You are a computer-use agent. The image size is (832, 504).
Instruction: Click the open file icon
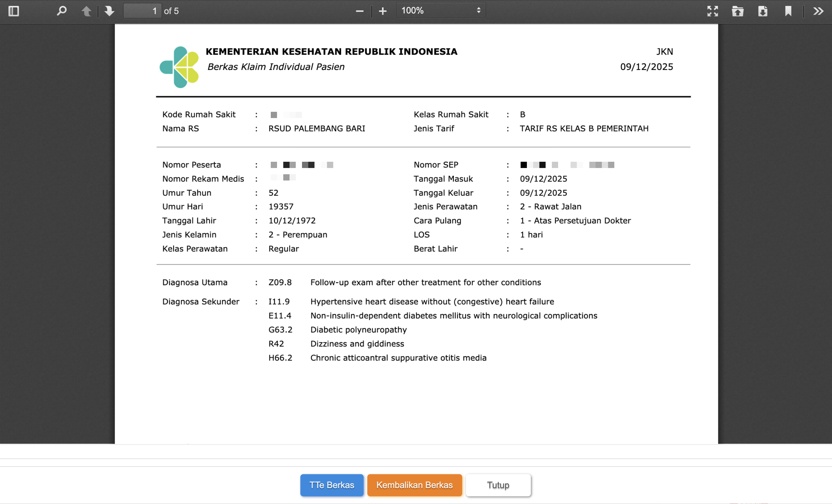click(737, 11)
